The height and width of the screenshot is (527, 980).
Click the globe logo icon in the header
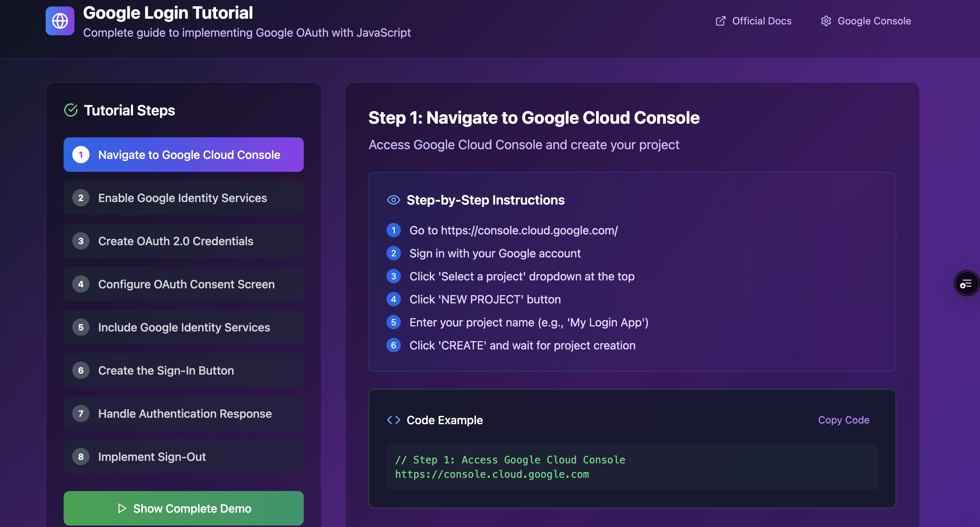click(x=59, y=20)
